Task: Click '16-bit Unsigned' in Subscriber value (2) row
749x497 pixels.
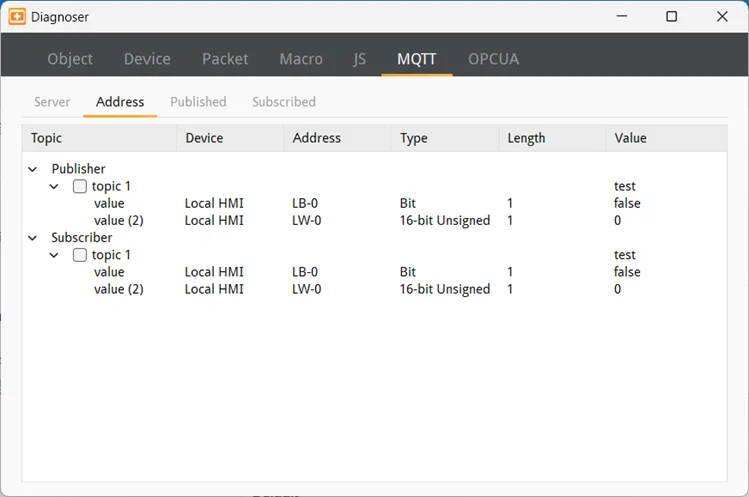Action: pos(445,289)
